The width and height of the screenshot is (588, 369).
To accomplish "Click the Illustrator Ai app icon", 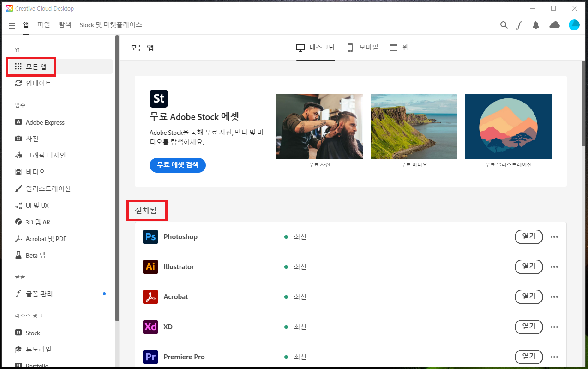I will (150, 267).
